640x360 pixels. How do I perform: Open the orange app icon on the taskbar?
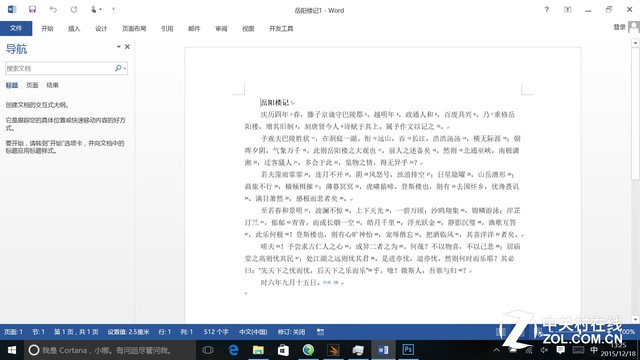pos(333,350)
